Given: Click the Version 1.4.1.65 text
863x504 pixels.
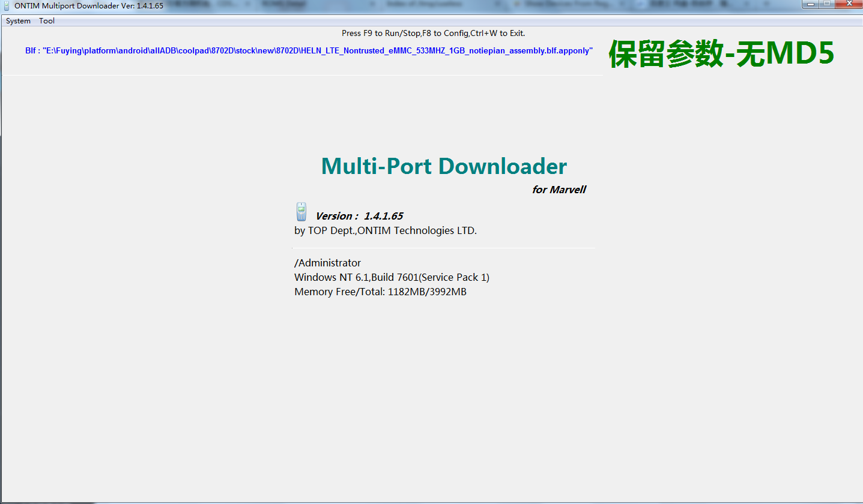Looking at the screenshot, I should coord(359,216).
